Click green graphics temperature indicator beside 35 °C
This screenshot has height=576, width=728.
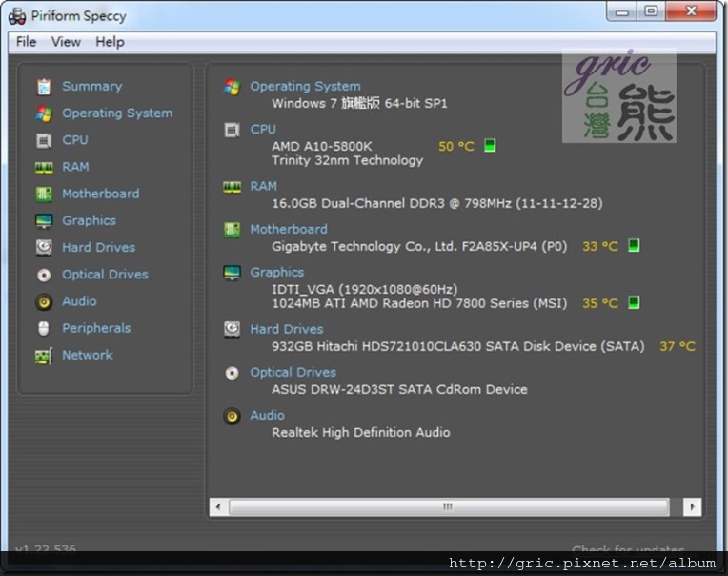point(634,302)
